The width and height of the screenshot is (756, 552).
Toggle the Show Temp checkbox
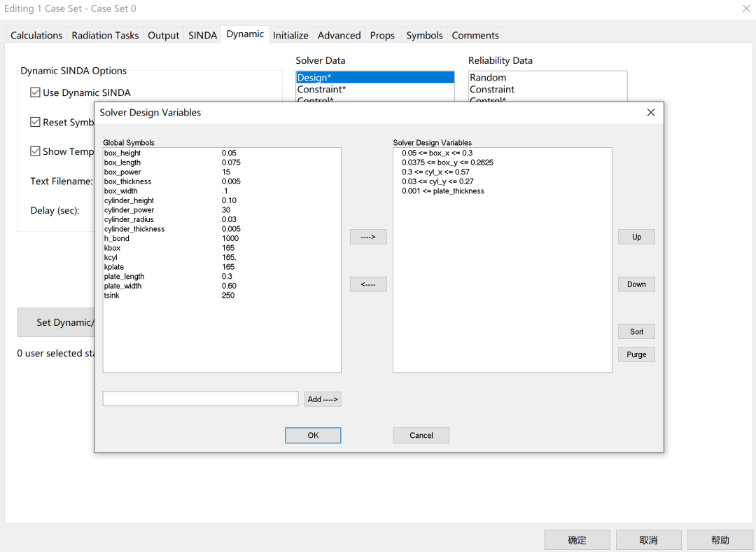point(35,151)
